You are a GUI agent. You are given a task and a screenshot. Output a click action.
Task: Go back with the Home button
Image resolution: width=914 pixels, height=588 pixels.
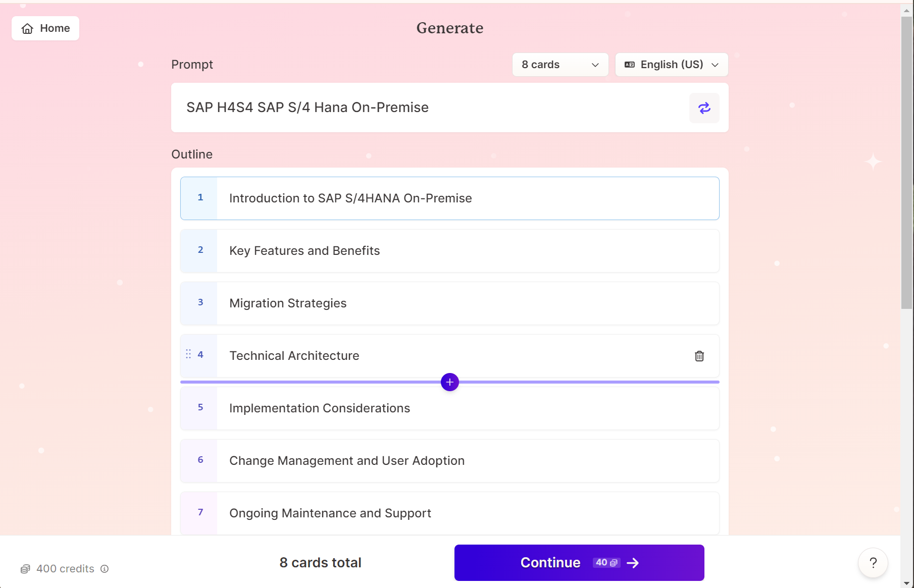click(x=45, y=28)
